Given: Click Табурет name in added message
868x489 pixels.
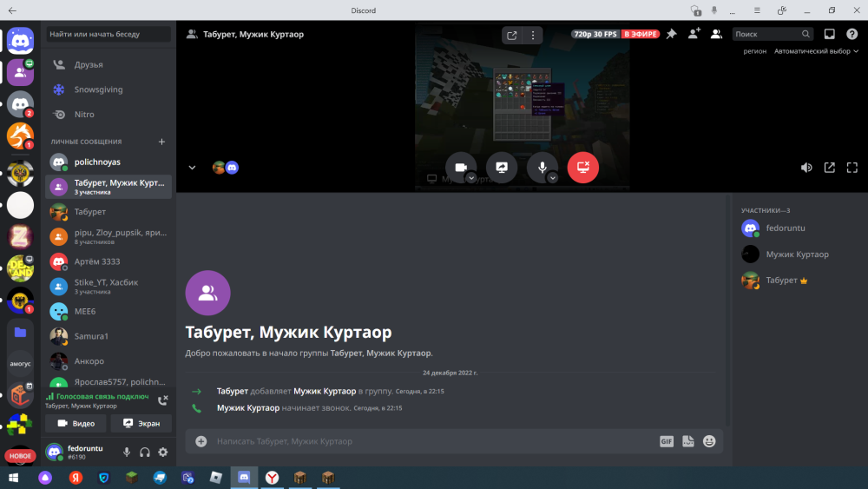Looking at the screenshot, I should coord(233,391).
